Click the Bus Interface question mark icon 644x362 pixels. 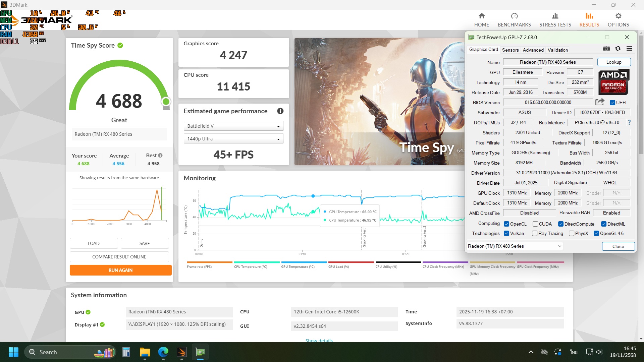pyautogui.click(x=629, y=122)
